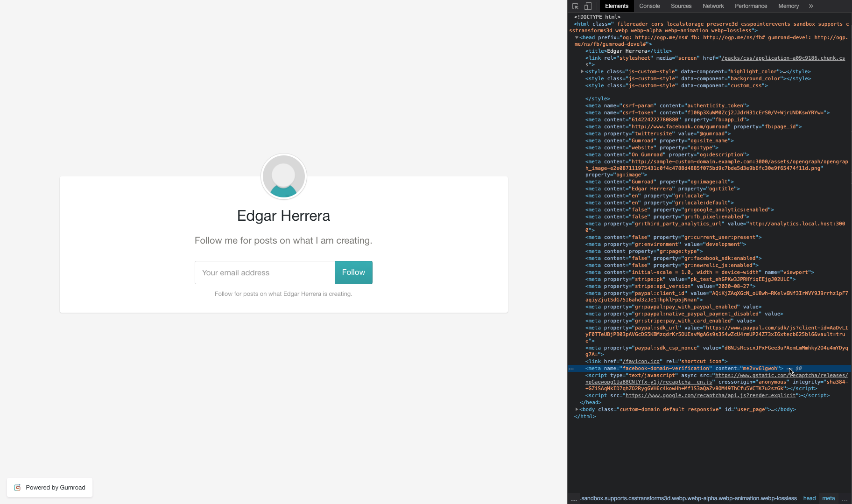Switch to the Memory tab
The width and height of the screenshot is (852, 504).
click(789, 6)
